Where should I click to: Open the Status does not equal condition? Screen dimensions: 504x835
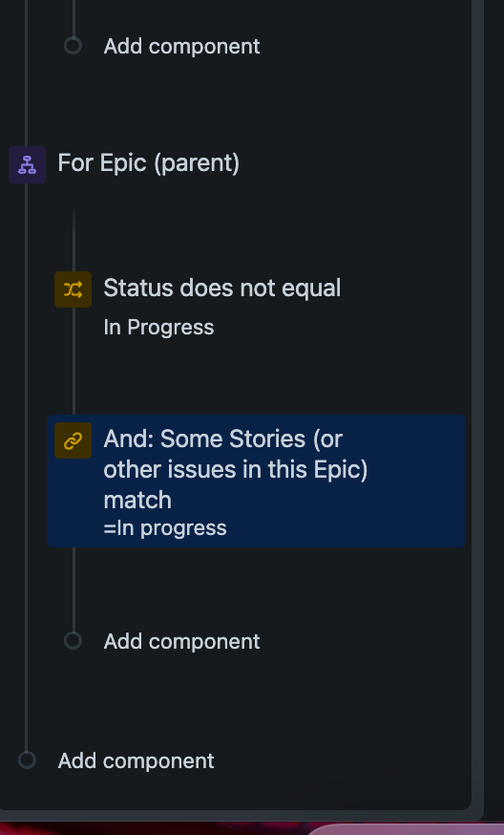point(221,289)
